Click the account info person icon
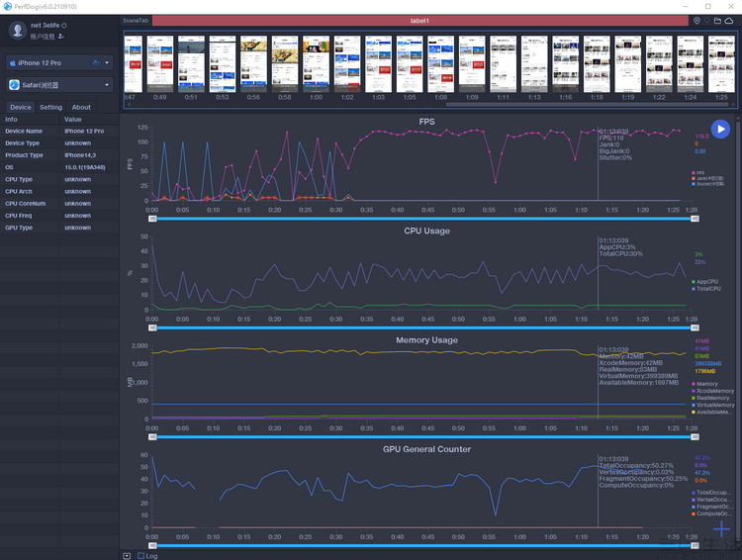 [x=61, y=37]
